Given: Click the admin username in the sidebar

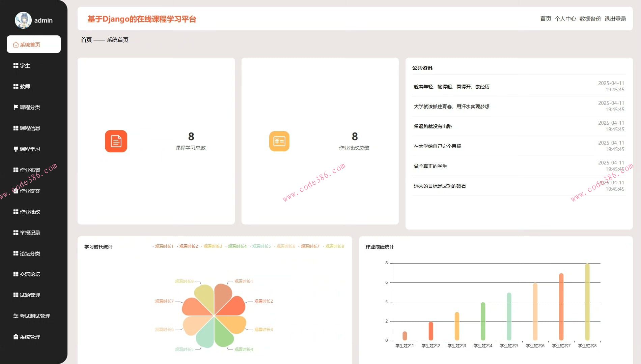Looking at the screenshot, I should click(x=44, y=20).
